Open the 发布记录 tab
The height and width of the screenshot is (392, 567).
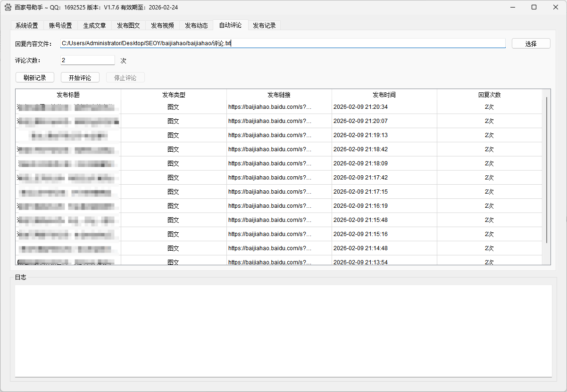point(264,25)
